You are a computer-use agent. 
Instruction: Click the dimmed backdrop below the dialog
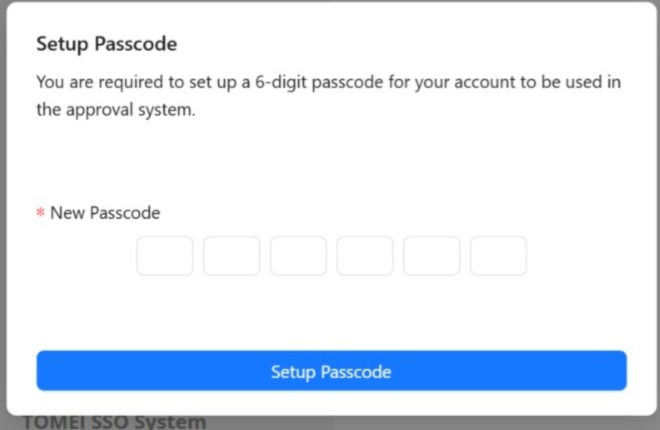pos(450,422)
